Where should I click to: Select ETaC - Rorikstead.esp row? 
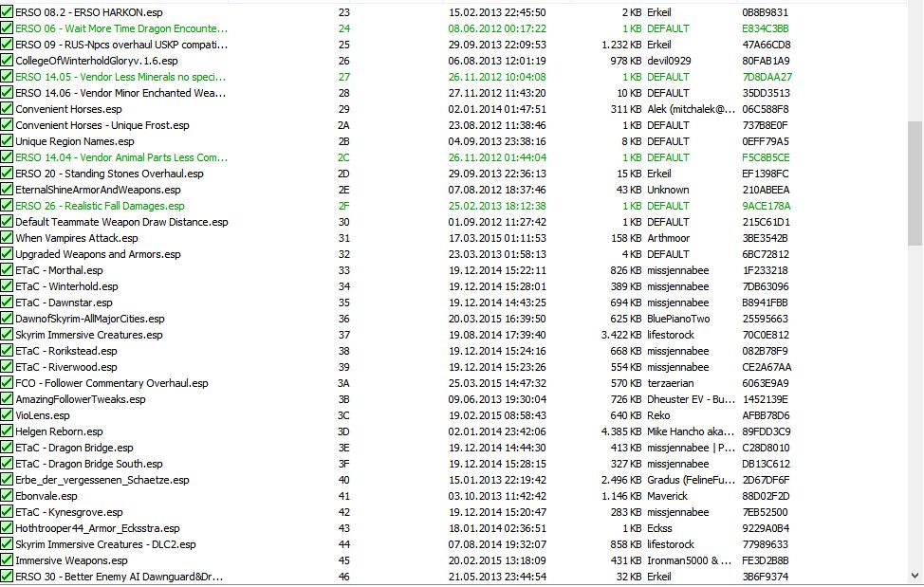[66, 350]
